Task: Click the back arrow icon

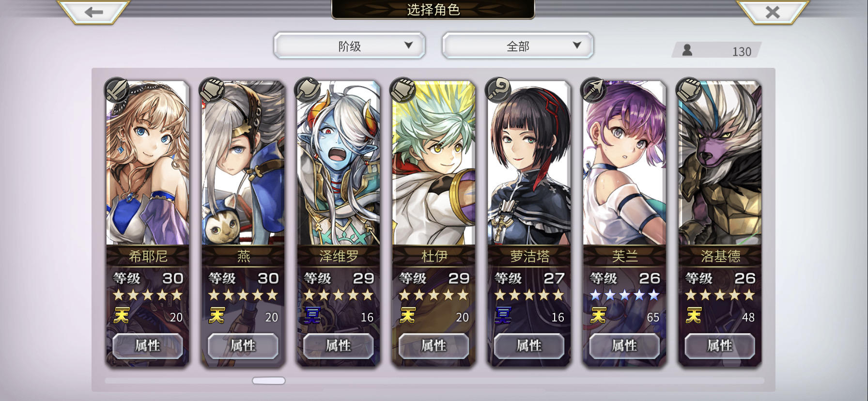Action: tap(93, 12)
